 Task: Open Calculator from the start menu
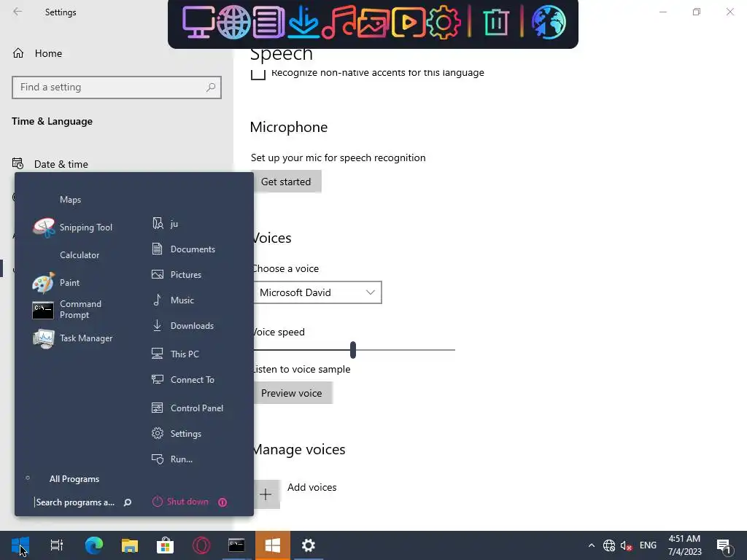[x=80, y=254]
